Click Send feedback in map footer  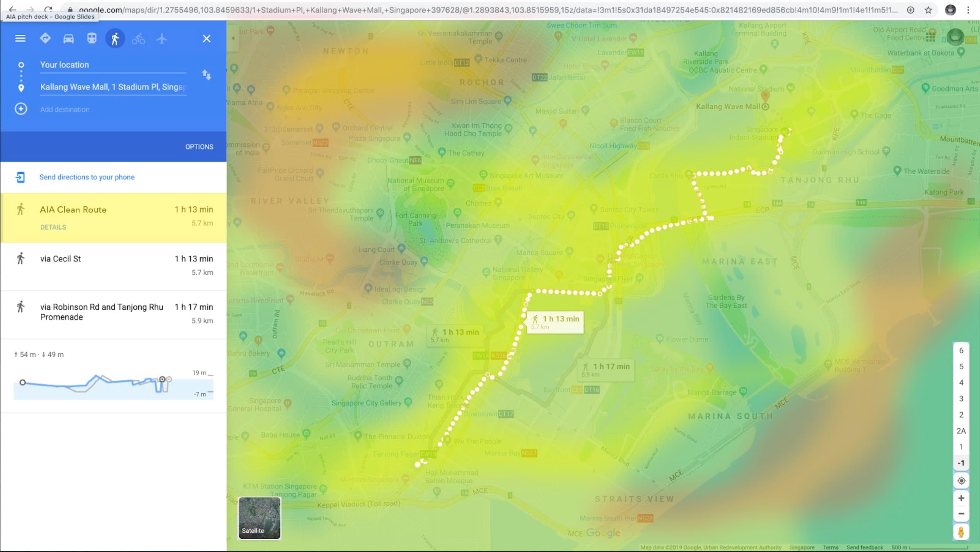[865, 548]
